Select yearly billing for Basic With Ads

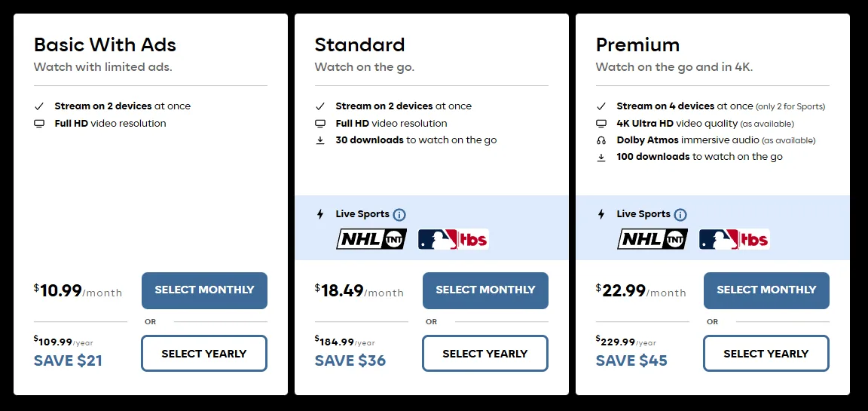pos(204,354)
